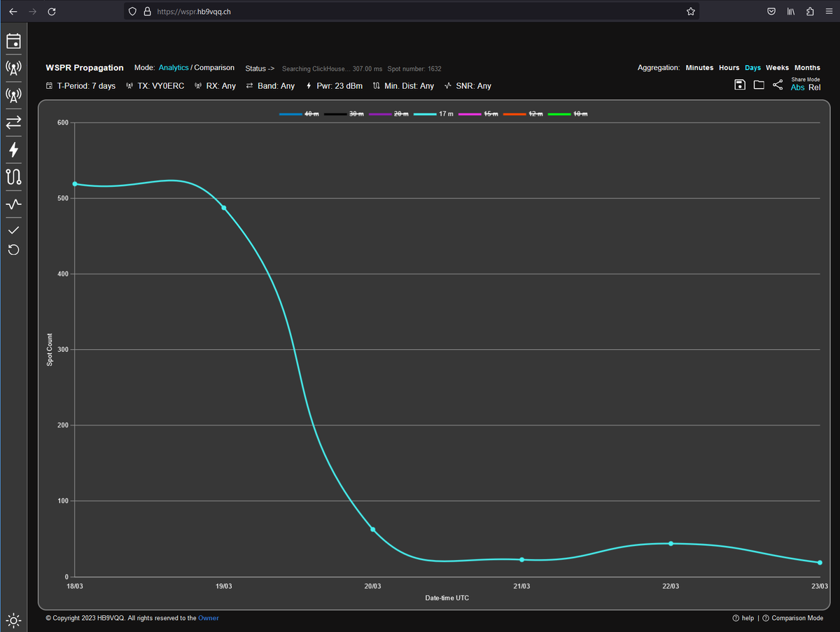Open the calendar time-period icon in the left sidebar

[x=13, y=41]
